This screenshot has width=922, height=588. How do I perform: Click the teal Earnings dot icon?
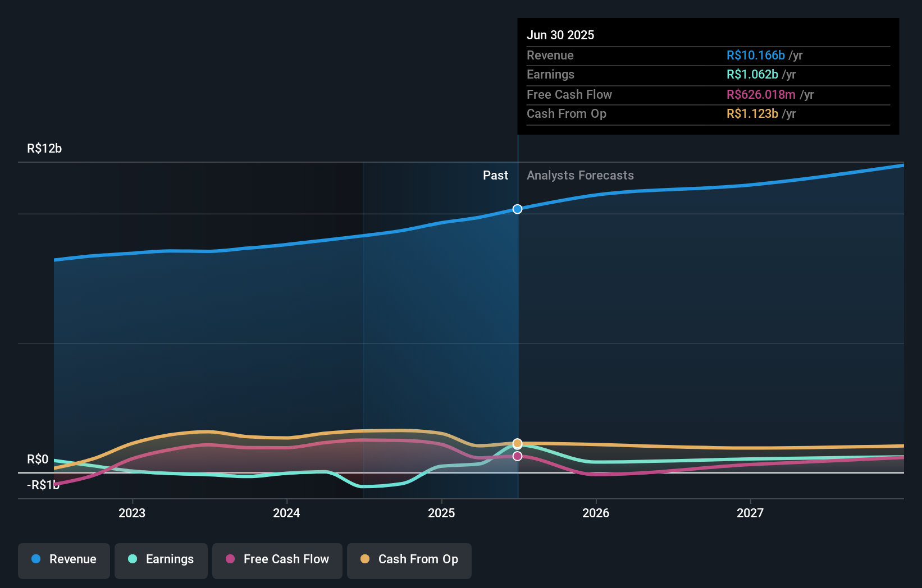point(132,559)
